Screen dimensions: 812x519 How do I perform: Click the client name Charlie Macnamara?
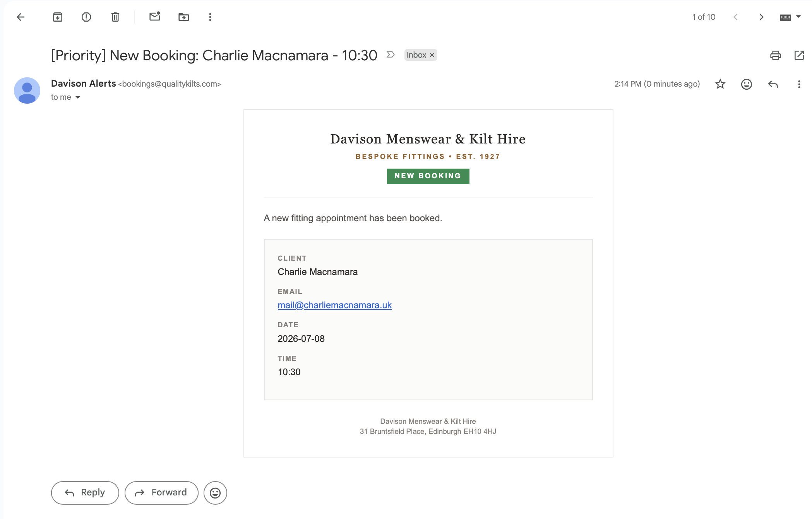[x=318, y=272]
